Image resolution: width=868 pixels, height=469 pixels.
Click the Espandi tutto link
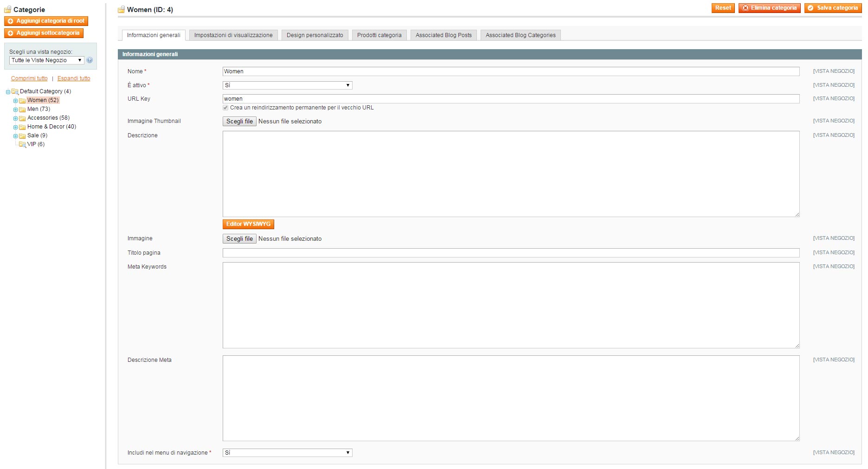[x=74, y=78]
